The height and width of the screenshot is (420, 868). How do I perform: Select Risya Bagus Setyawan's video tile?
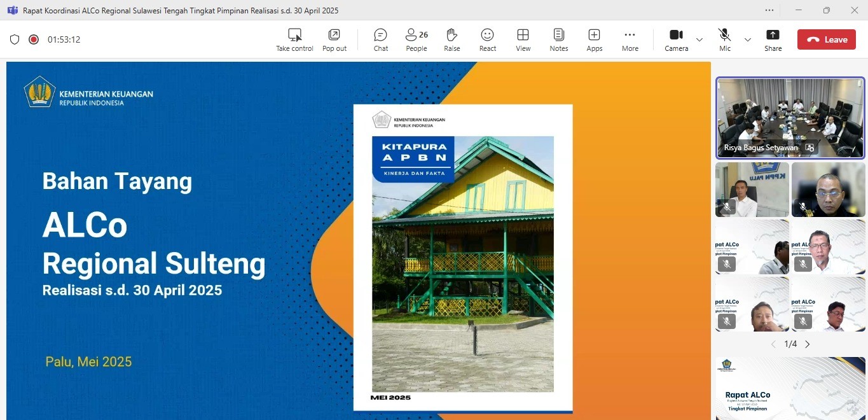790,118
